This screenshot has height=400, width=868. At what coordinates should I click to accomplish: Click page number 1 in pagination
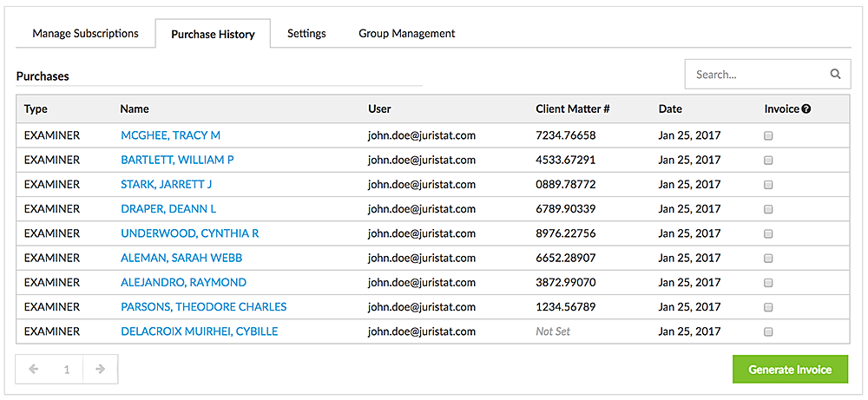[x=67, y=370]
